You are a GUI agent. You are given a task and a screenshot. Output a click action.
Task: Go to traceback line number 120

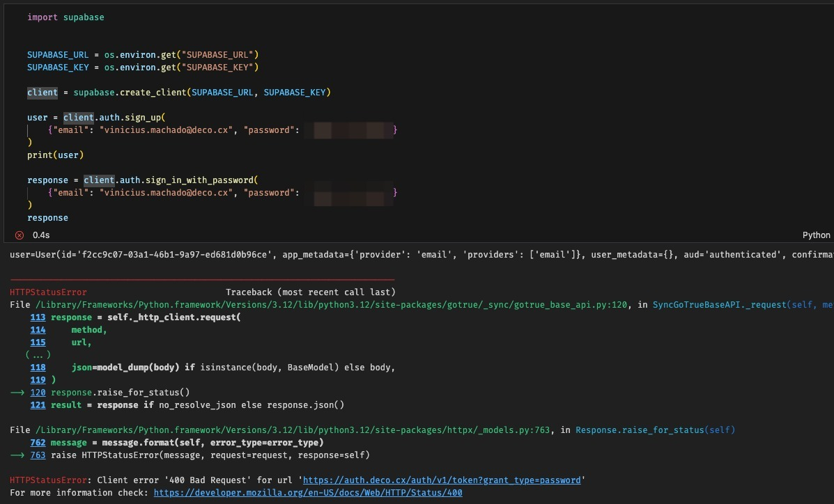[x=38, y=393]
